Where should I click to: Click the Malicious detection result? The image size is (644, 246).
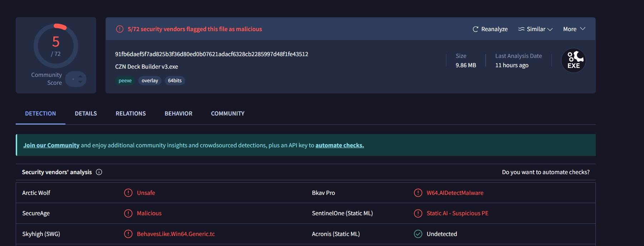149,213
